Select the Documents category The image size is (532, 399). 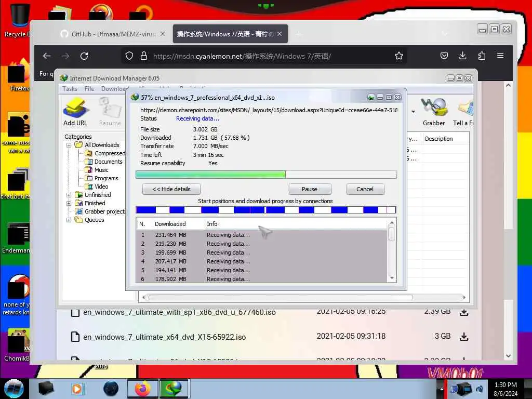(108, 162)
